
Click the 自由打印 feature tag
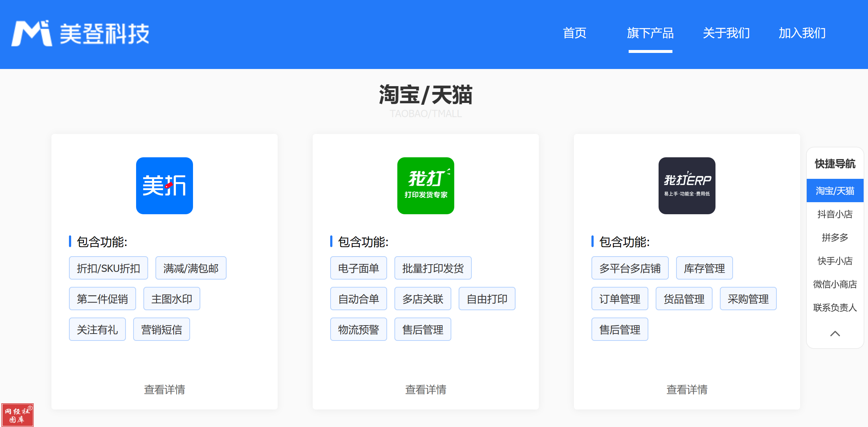[x=487, y=299]
